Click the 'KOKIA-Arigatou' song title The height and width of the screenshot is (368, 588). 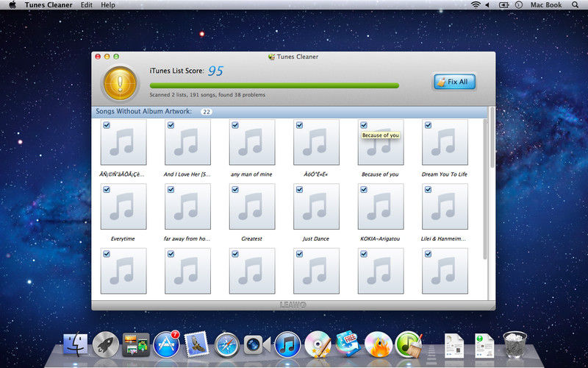pos(380,238)
